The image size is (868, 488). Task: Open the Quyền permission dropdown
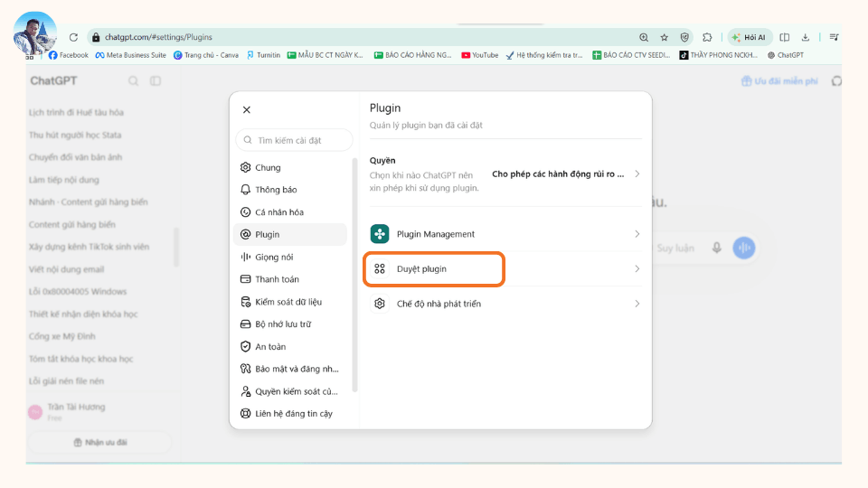click(566, 174)
